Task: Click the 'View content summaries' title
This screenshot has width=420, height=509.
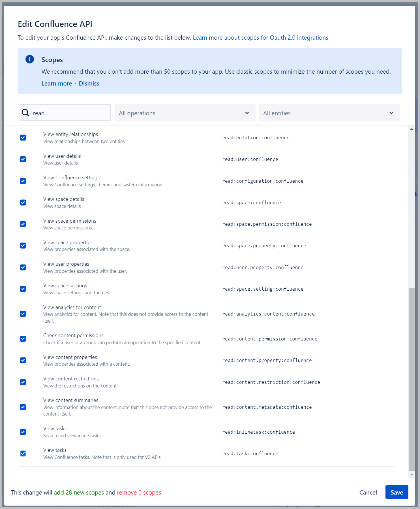Action: (x=71, y=400)
